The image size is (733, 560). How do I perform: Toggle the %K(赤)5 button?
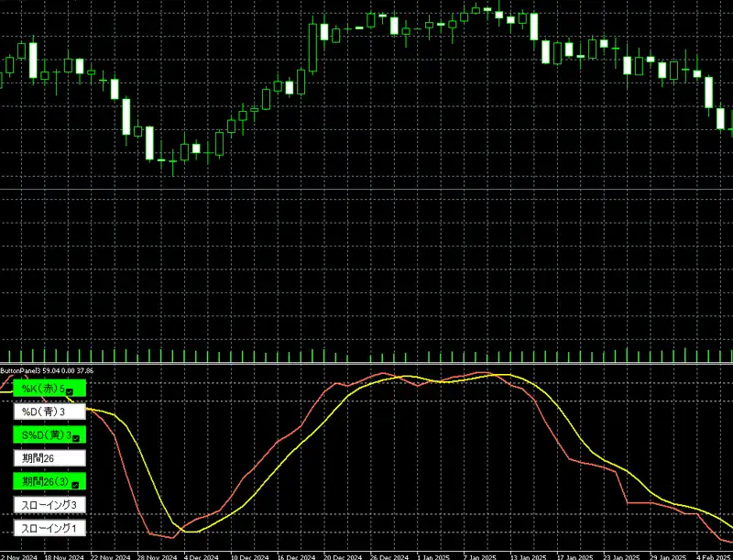pyautogui.click(x=44, y=389)
